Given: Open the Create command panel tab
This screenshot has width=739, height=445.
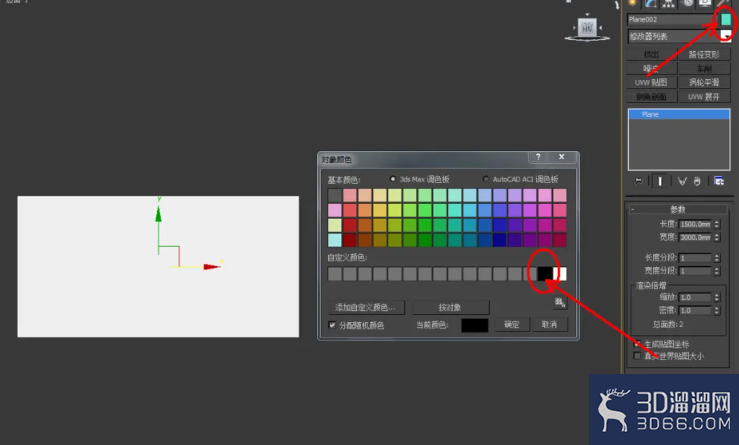Looking at the screenshot, I should (632, 3).
